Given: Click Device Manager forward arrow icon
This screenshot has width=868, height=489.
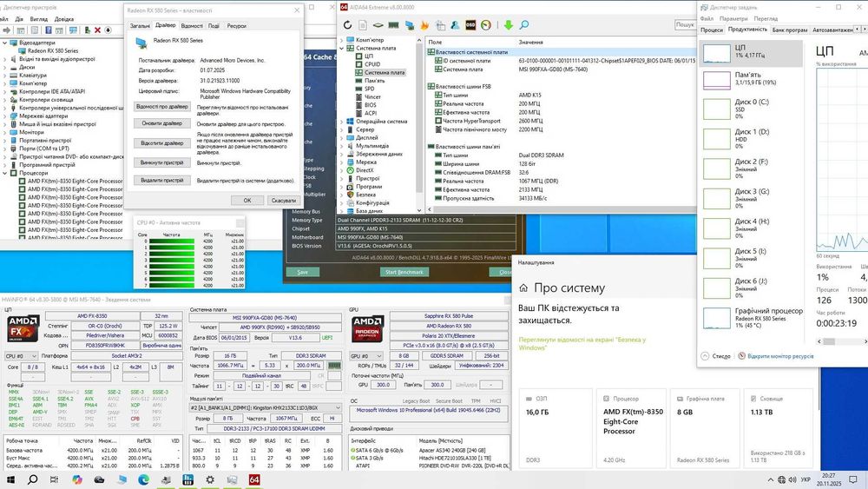Looking at the screenshot, I should [x=7, y=30].
